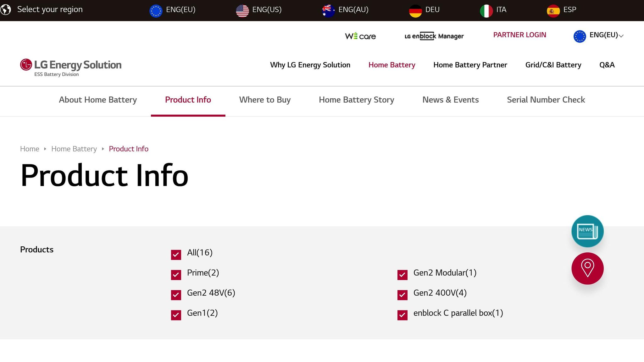Expand the ENG(EU) language dropdown
644x362 pixels.
point(598,36)
